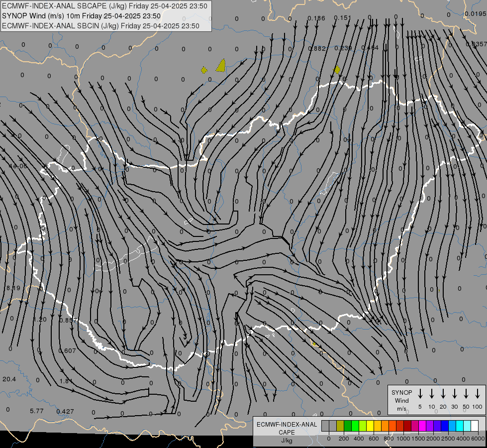Screen dimensions: 487x448
Task: Click the 0.464 value on the map
Action: 370,48
